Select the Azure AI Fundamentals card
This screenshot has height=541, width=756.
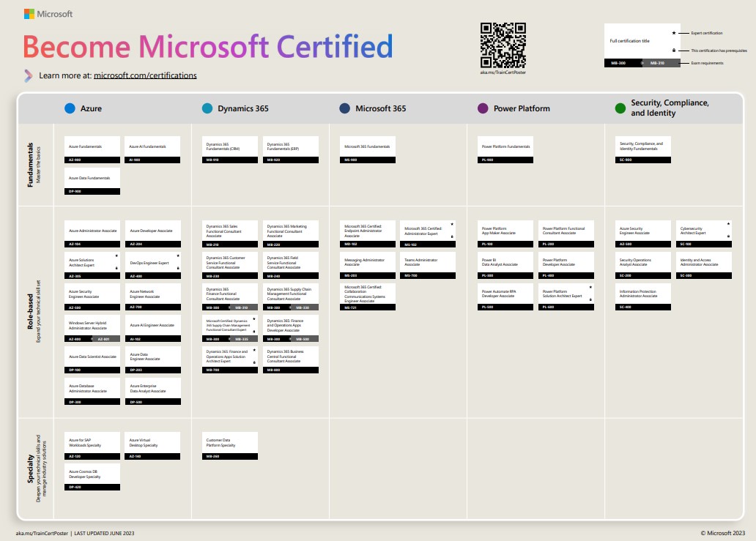(x=153, y=150)
